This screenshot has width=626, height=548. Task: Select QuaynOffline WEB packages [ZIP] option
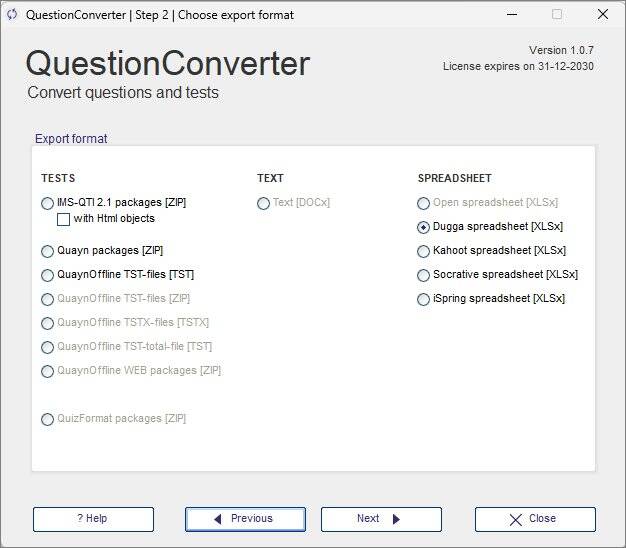(48, 371)
